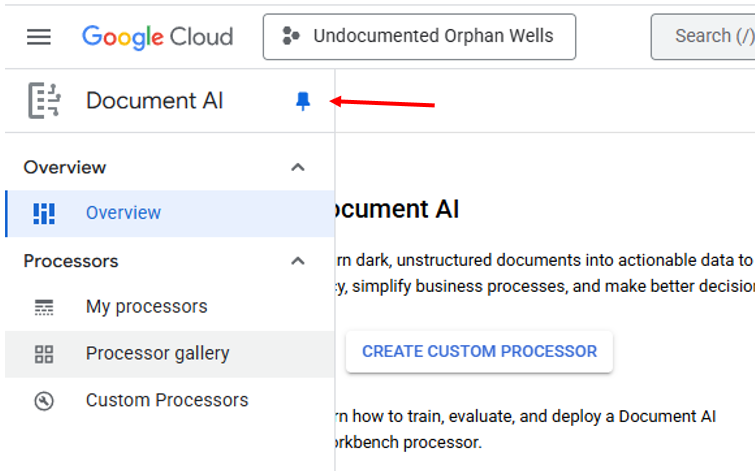Viewport: 755px width, 471px height.
Task: Go to My processors page
Action: [146, 307]
